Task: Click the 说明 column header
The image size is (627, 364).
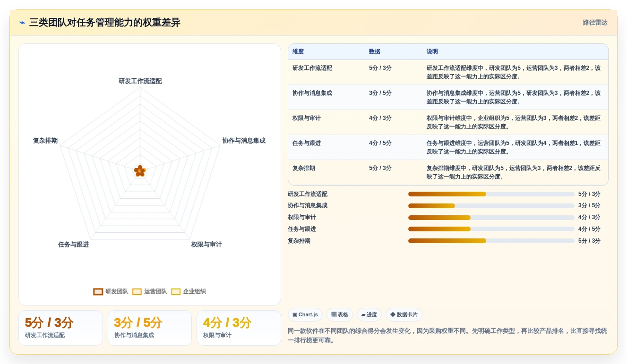Action: 432,52
